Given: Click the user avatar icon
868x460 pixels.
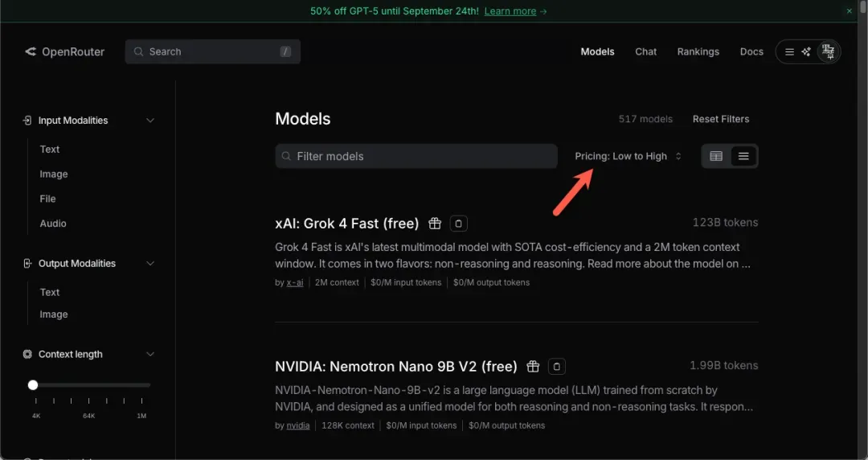Looking at the screenshot, I should [x=828, y=51].
